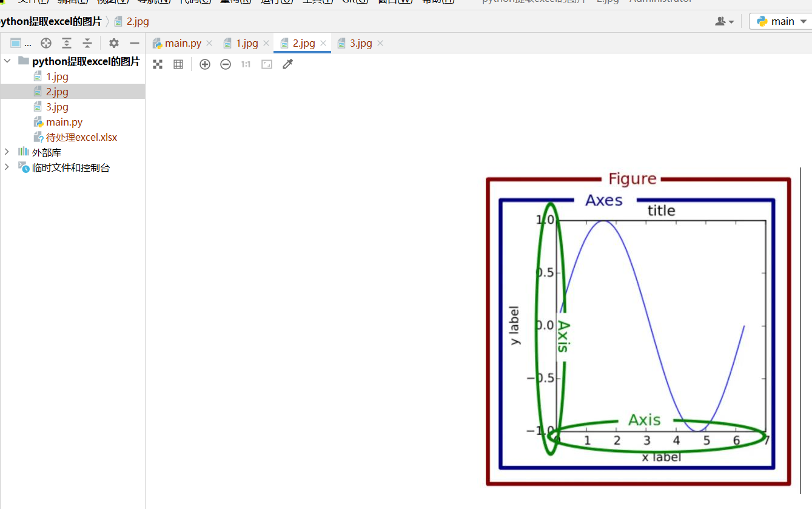Switch to the 3.jpg editor tab
The width and height of the screenshot is (812, 509).
360,43
